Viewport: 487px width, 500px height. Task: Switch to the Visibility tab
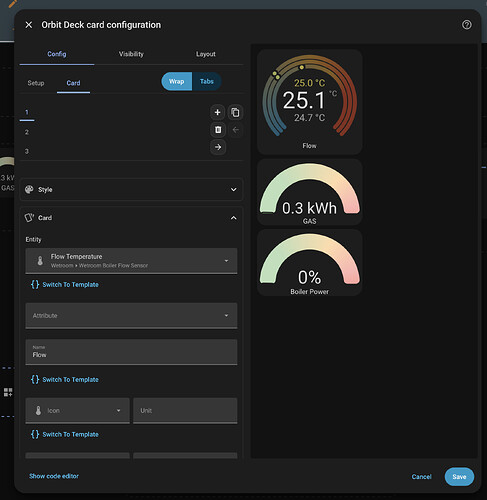point(131,54)
